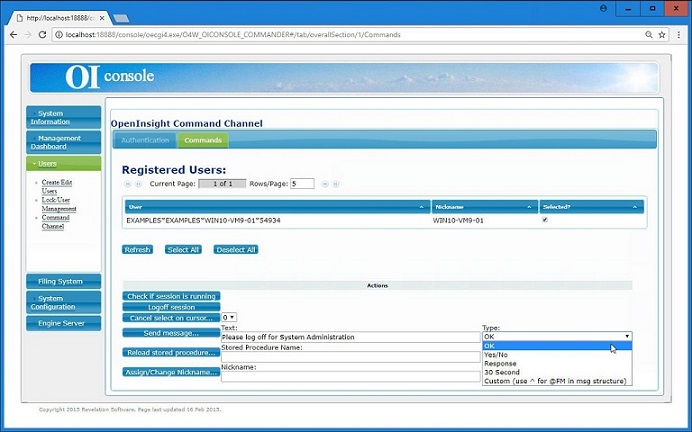Go to next page of Registered Users
The height and width of the screenshot is (432, 692).
coord(325,184)
